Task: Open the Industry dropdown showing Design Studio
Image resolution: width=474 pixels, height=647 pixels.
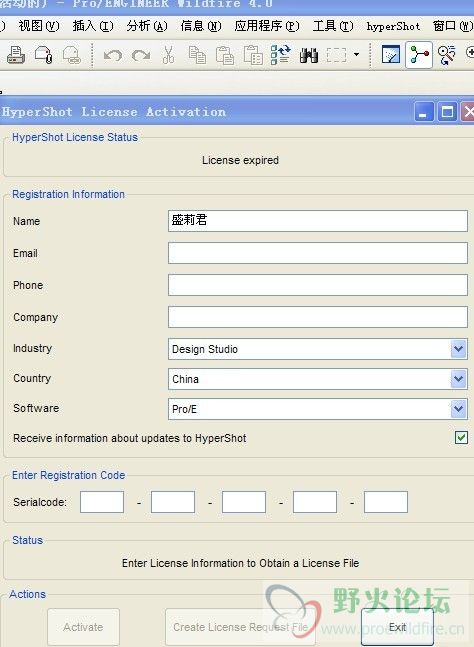Action: [x=318, y=349]
